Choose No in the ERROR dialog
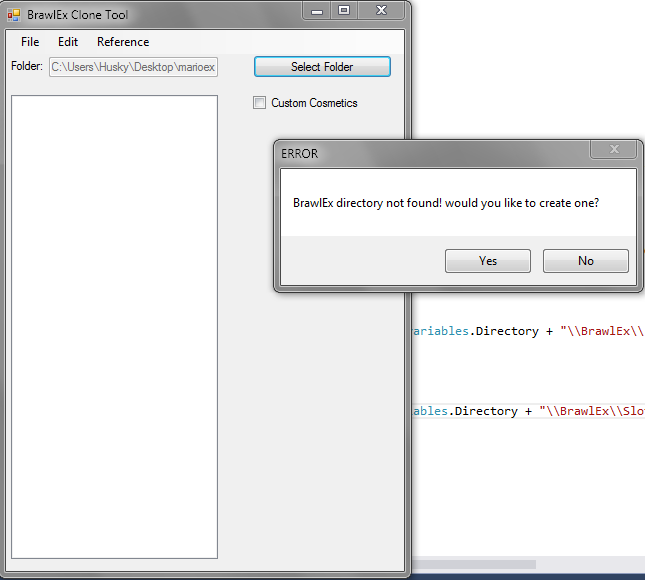The width and height of the screenshot is (645, 580). point(585,261)
